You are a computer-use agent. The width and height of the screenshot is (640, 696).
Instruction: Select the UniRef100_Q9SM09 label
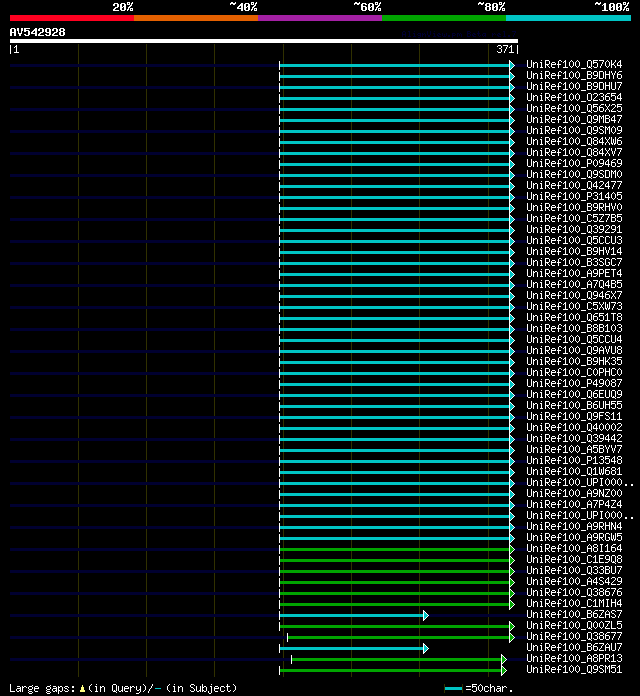tap(574, 130)
